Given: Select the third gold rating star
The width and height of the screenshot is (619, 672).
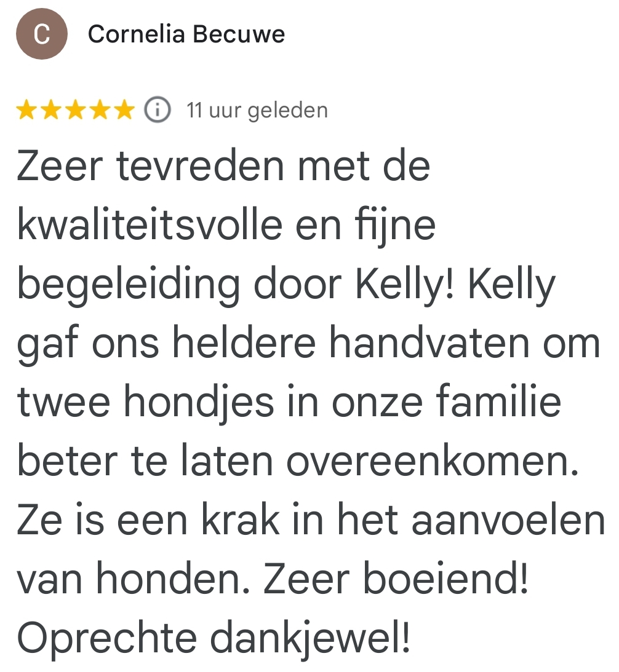Looking at the screenshot, I should click(x=75, y=111).
